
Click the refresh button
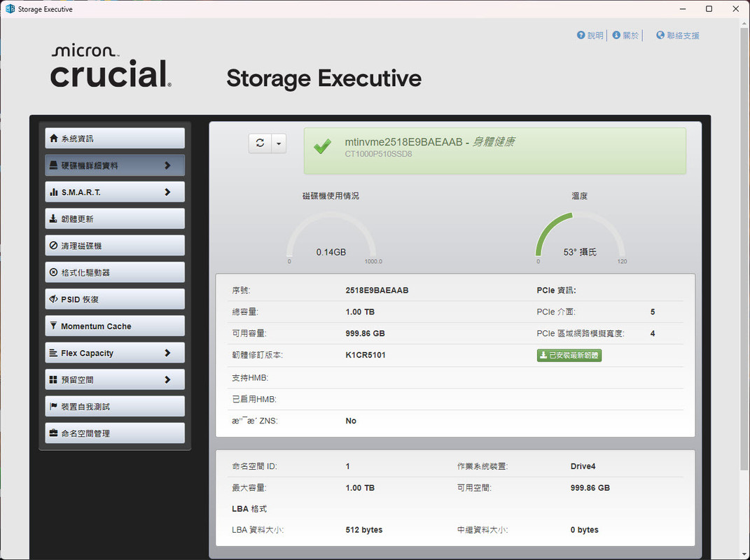click(x=261, y=143)
